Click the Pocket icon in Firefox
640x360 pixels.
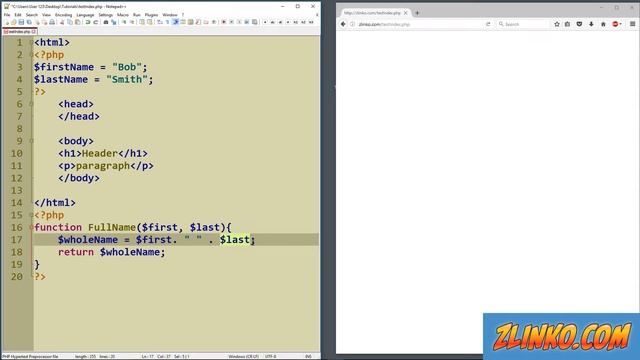pos(579,24)
